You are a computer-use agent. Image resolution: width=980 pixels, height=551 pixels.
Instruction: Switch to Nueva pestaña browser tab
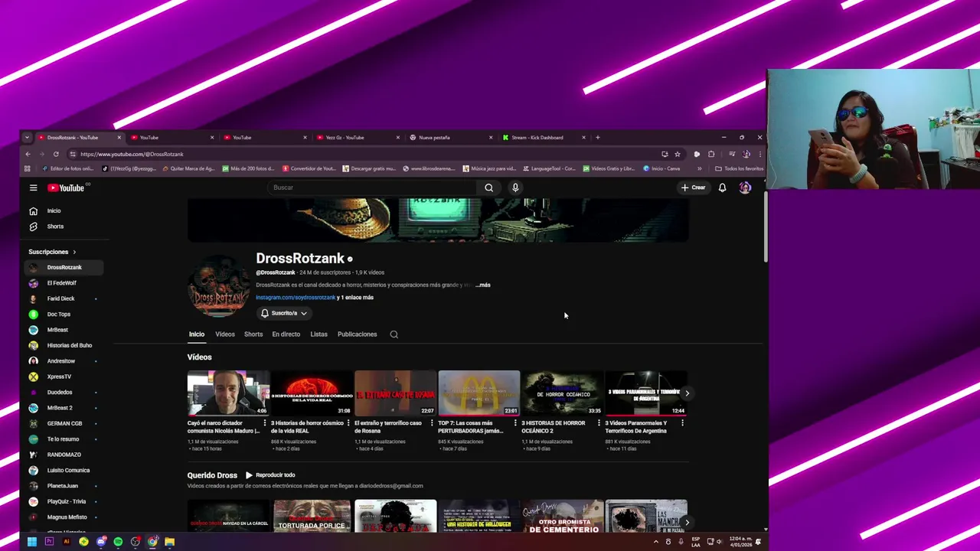[x=451, y=138]
